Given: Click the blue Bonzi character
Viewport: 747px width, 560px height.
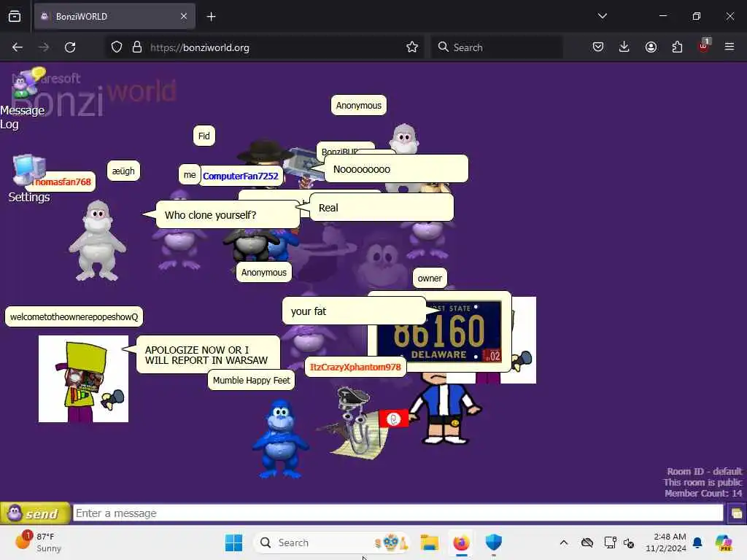Looking at the screenshot, I should point(281,438).
